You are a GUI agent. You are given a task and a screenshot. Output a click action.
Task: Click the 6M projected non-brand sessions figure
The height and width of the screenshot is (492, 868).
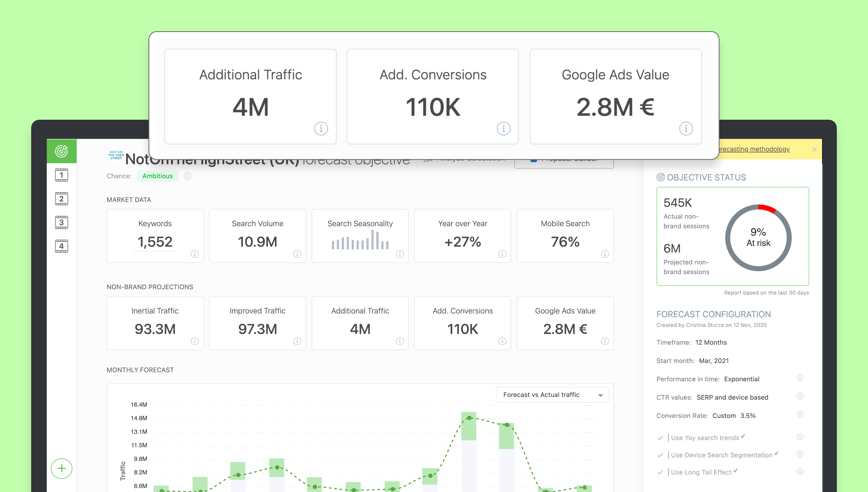(x=672, y=249)
